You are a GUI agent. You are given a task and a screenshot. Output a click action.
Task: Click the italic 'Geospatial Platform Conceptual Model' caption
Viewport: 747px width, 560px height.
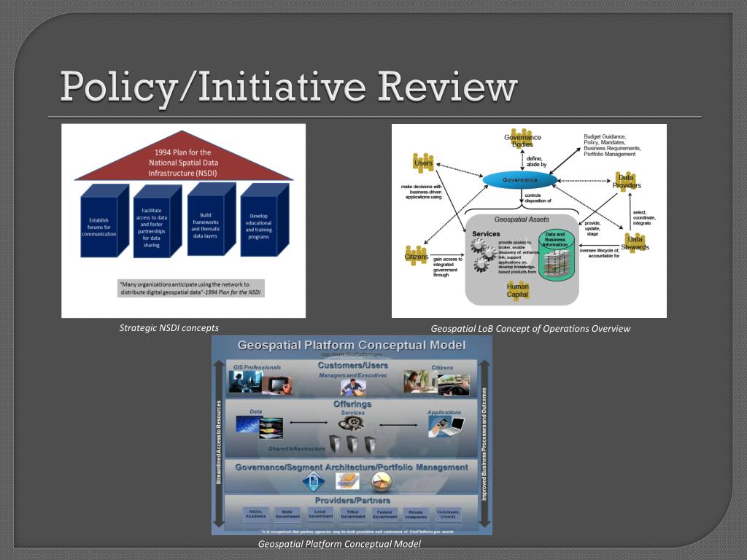click(339, 544)
